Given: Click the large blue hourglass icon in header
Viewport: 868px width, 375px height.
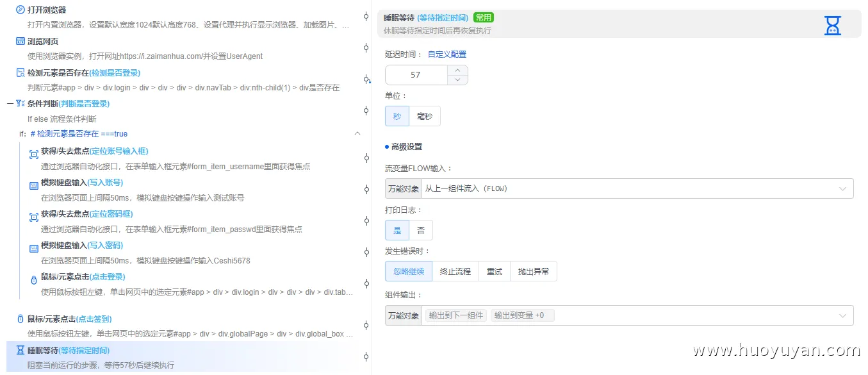Looking at the screenshot, I should pos(832,25).
